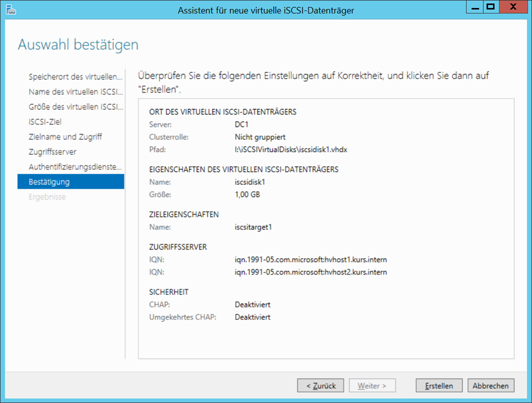The width and height of the screenshot is (532, 403).
Task: Click the Clusterrolle label
Action: (x=169, y=137)
